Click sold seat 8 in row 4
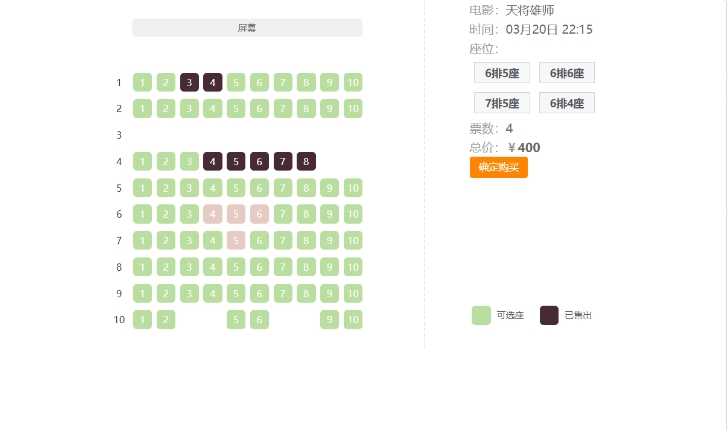This screenshot has height=430, width=728. pyautogui.click(x=306, y=161)
